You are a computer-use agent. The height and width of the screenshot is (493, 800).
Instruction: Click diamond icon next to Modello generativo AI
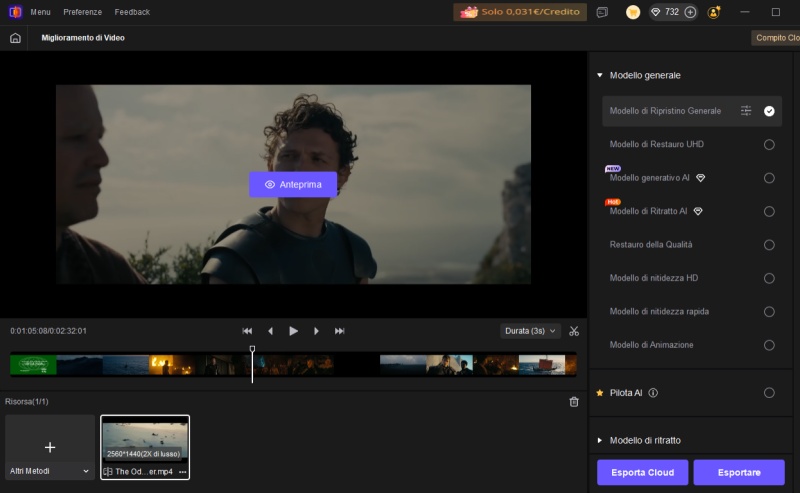(x=701, y=178)
